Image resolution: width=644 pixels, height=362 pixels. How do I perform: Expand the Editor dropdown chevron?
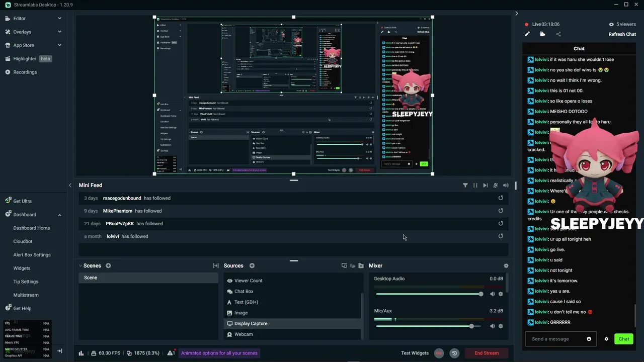[x=59, y=19]
